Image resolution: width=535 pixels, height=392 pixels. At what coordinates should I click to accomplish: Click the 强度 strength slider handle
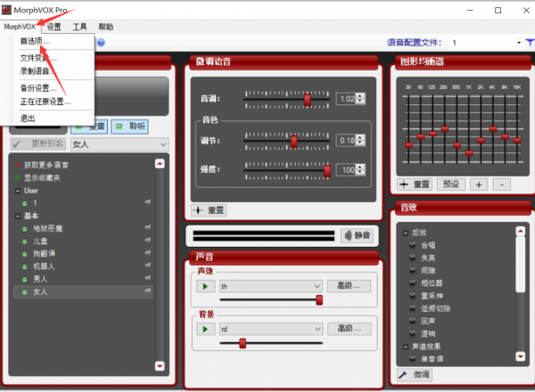tap(327, 170)
